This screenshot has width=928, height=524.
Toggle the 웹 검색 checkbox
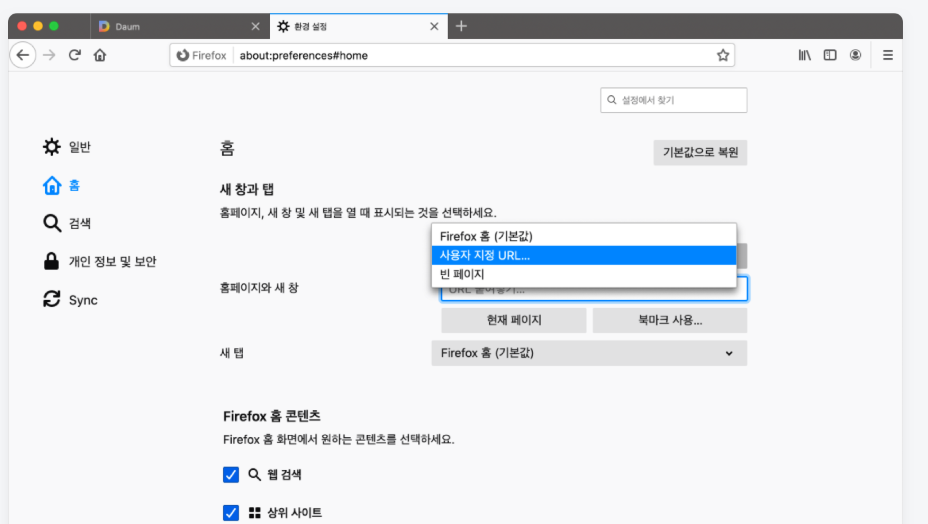pos(231,474)
